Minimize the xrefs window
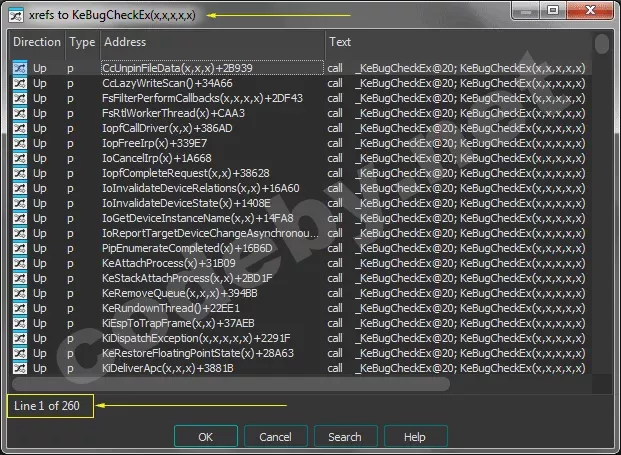Image resolution: width=621 pixels, height=455 pixels. click(x=526, y=11)
